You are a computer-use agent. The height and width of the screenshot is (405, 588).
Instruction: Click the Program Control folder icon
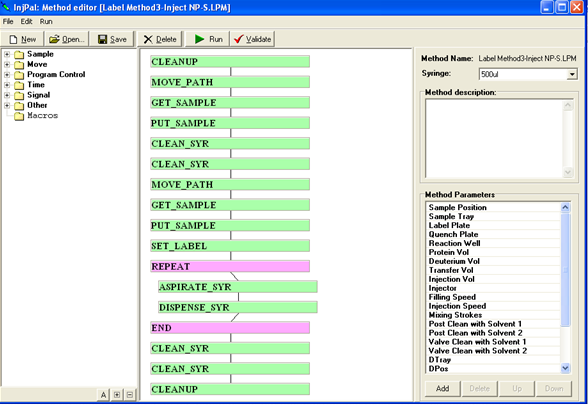point(19,75)
